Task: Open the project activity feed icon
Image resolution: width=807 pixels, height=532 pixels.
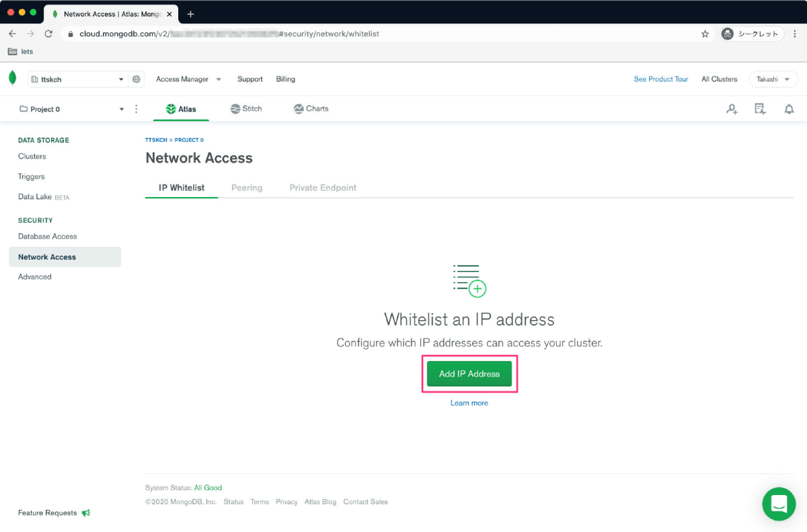Action: pyautogui.click(x=761, y=109)
